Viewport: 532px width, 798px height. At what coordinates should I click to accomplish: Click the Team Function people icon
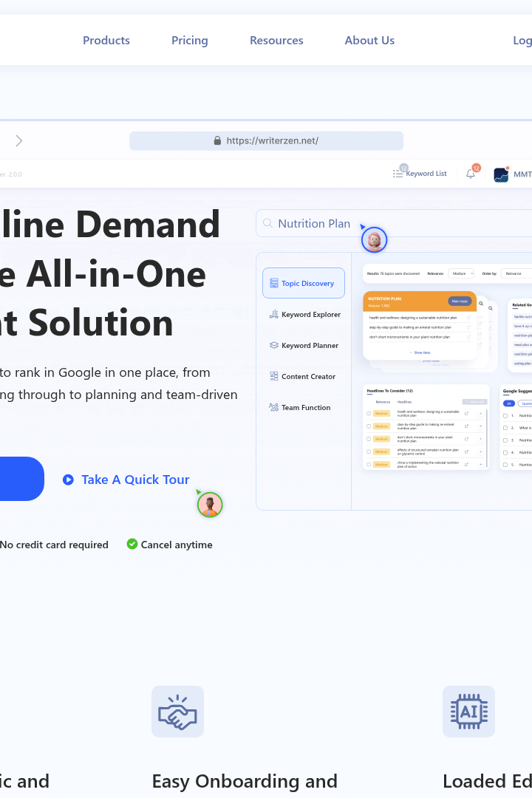point(274,407)
